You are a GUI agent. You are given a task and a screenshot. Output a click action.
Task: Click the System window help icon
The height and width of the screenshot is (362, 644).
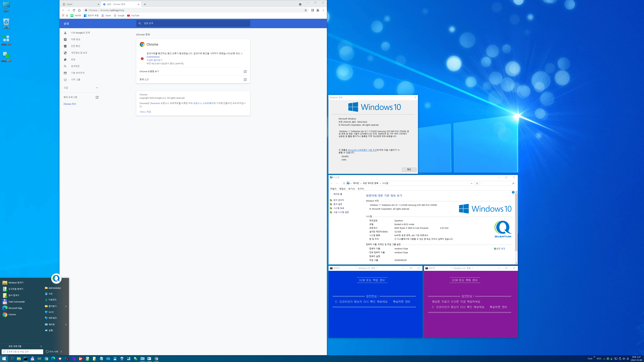point(513,192)
